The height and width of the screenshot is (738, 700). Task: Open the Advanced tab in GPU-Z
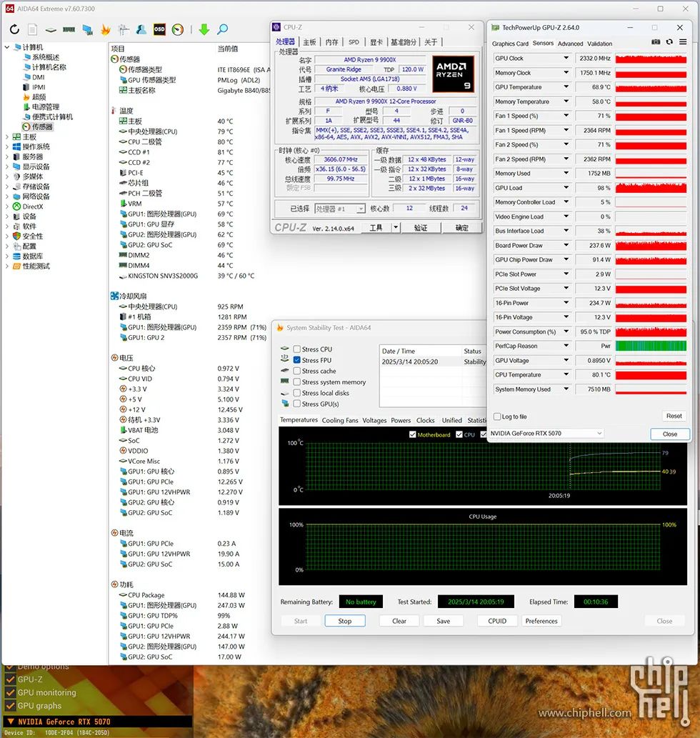click(x=570, y=44)
